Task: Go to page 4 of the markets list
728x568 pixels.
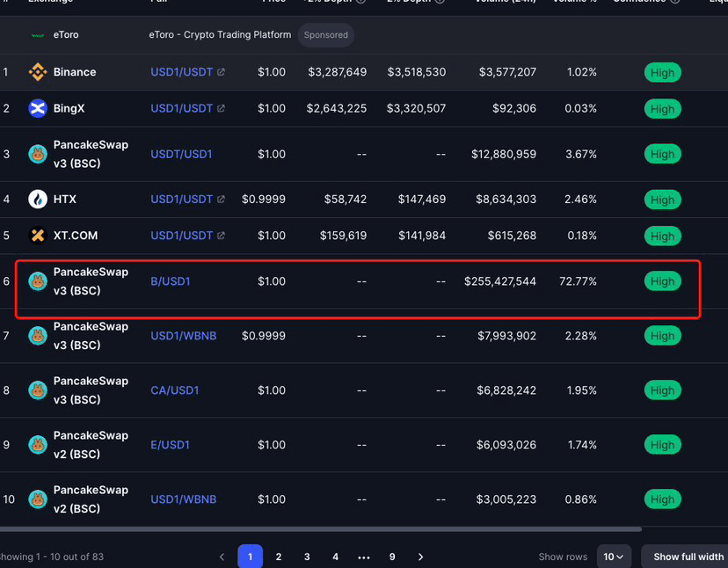Action: pos(335,557)
